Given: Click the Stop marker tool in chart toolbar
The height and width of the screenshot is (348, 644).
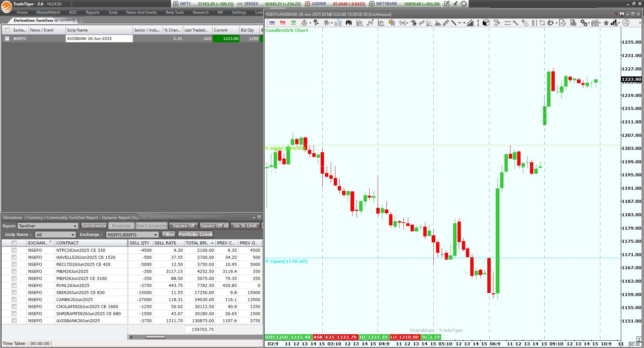Looking at the screenshot, I should (x=283, y=22).
